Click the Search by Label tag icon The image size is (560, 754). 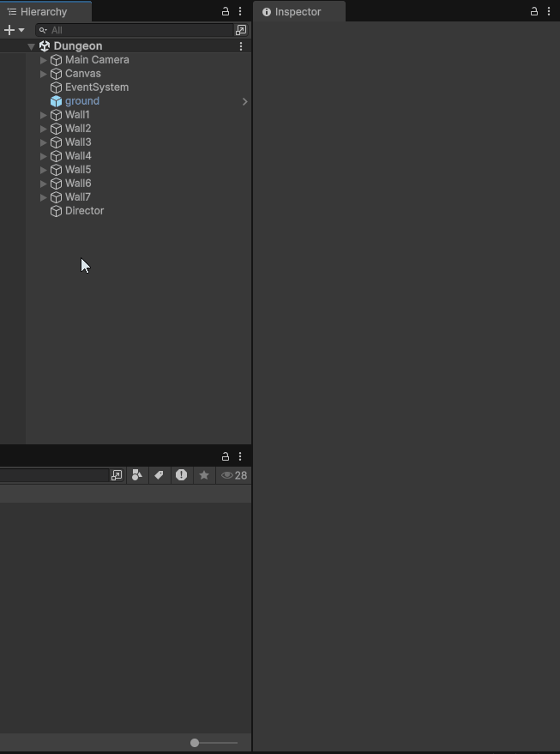(x=159, y=475)
